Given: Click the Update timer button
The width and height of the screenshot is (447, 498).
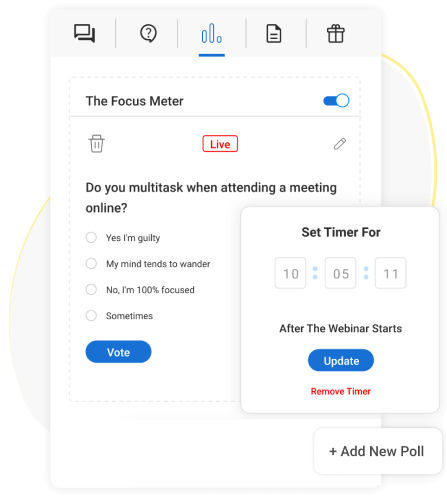Looking at the screenshot, I should [x=341, y=360].
